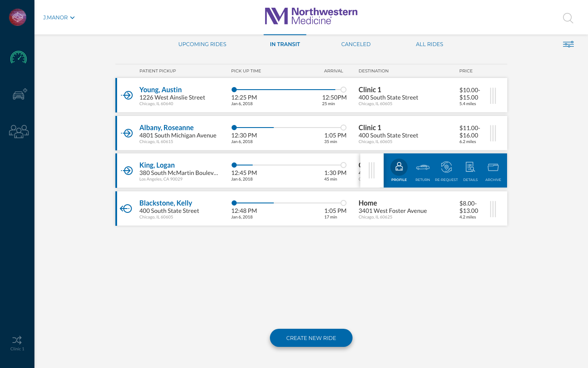Image resolution: width=588 pixels, height=368 pixels.
Task: Open the dashboard speedometer icon in sidebar
Action: (18, 57)
